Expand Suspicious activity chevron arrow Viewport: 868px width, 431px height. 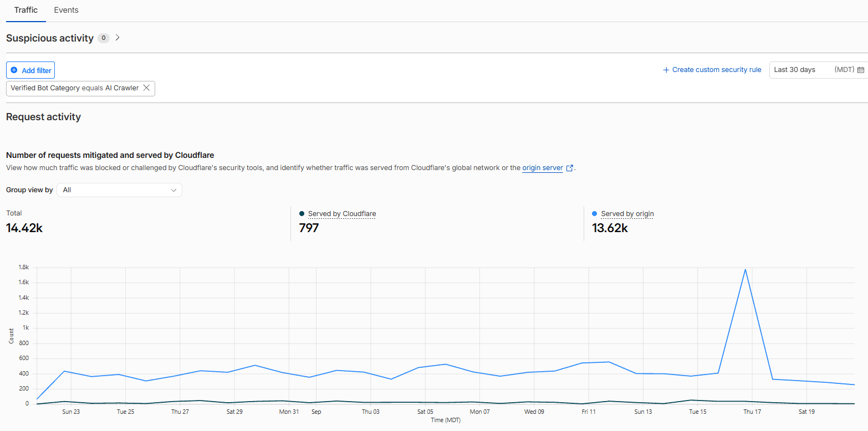118,38
